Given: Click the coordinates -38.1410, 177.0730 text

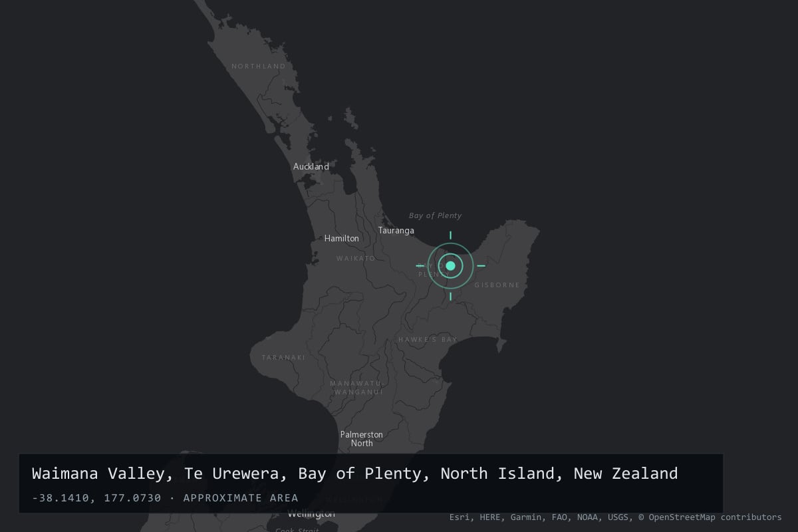Looking at the screenshot, I should click(x=96, y=498).
